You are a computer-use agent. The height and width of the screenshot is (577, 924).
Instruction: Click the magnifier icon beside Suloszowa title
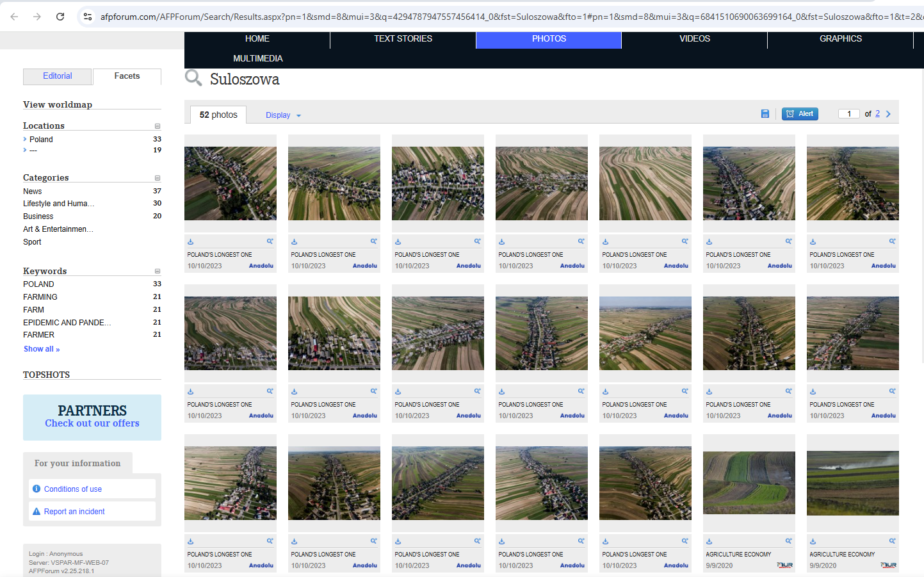193,78
